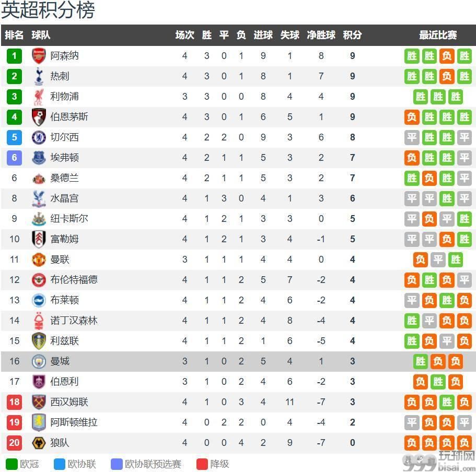The height and width of the screenshot is (472, 476).
Task: Click green 欧冠 legend swatch
Action: [12, 464]
